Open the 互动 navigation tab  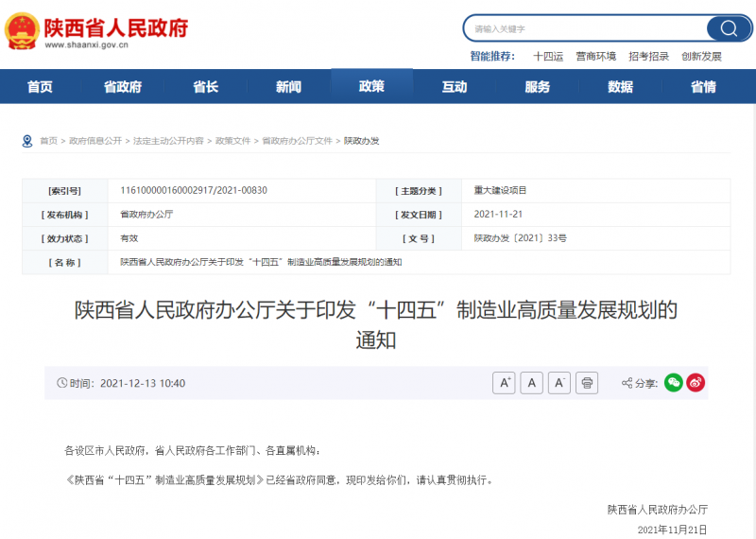coord(455,87)
